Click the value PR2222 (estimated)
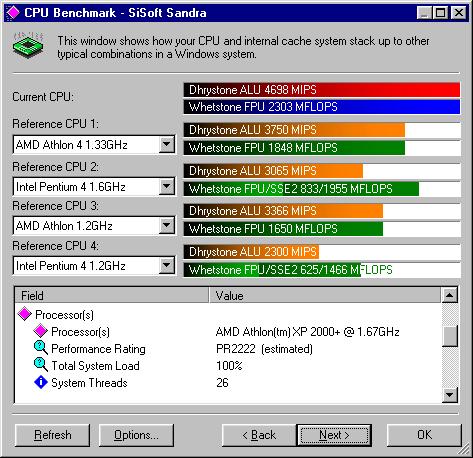Screen dimensions: 473x458 point(264,349)
